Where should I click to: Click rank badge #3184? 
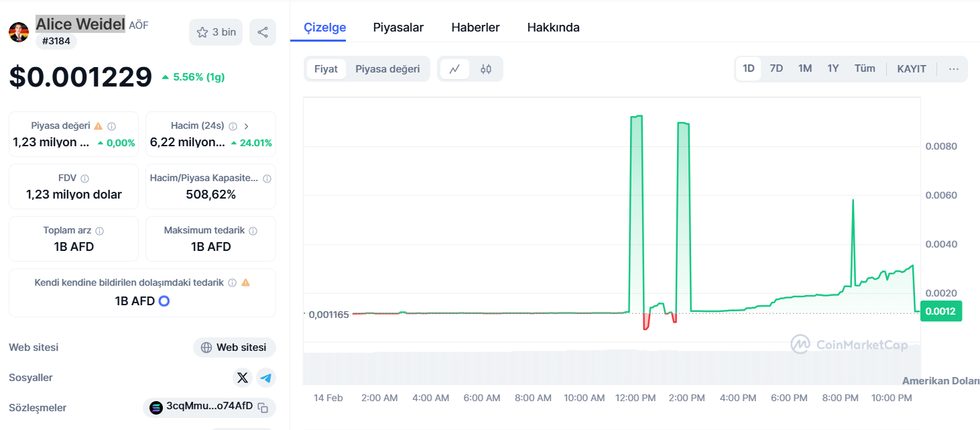pyautogui.click(x=56, y=42)
